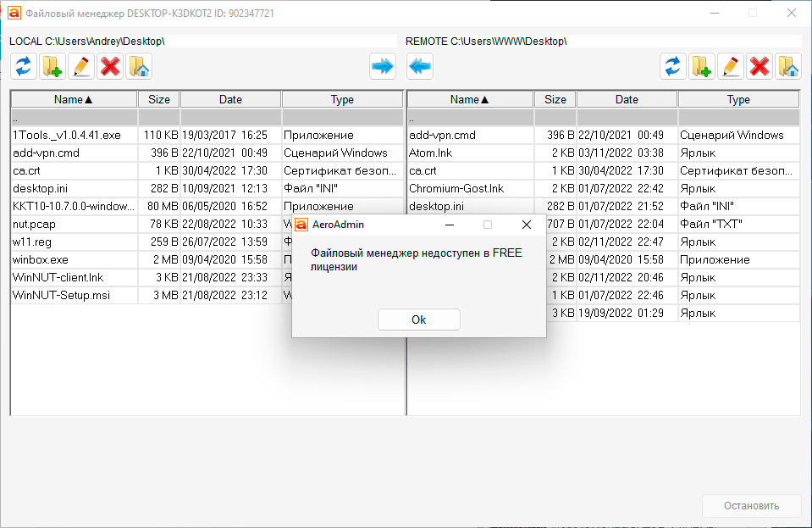Click the AeroAdmin logo in main window title
The width and height of the screenshot is (812, 528).
point(14,13)
